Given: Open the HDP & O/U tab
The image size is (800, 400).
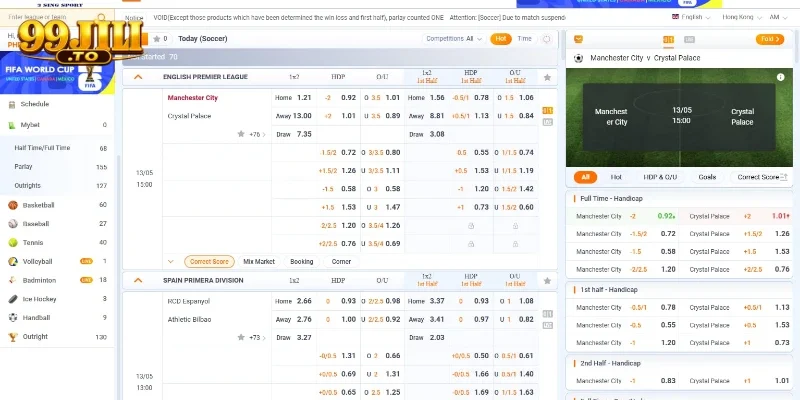Looking at the screenshot, I should pos(660,177).
